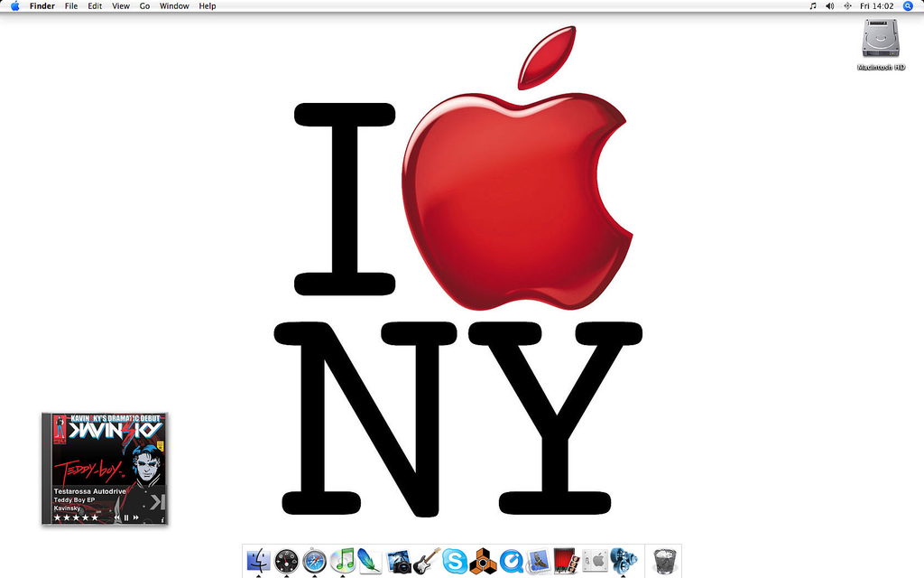Open the Finder menu
This screenshot has height=578, width=924.
pos(42,6)
